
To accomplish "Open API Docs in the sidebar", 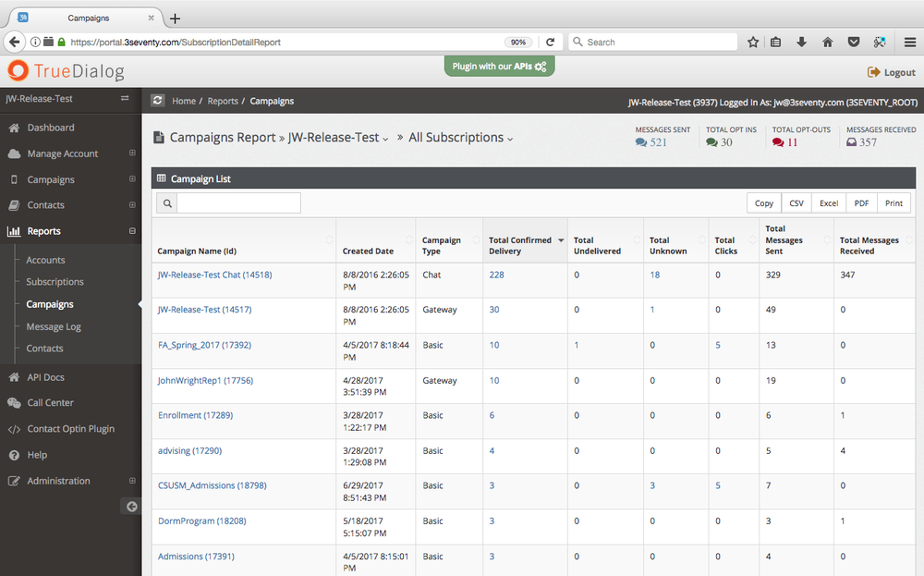I will pyautogui.click(x=45, y=377).
